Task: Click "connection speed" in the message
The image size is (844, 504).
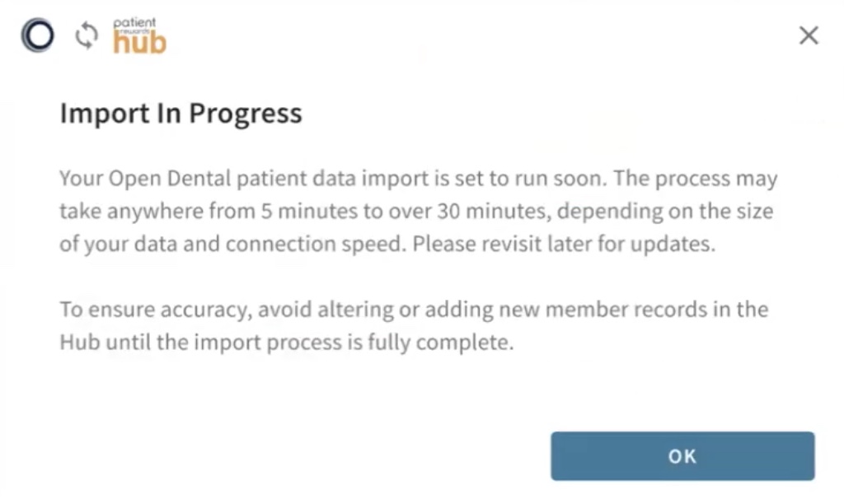Action: (x=313, y=245)
